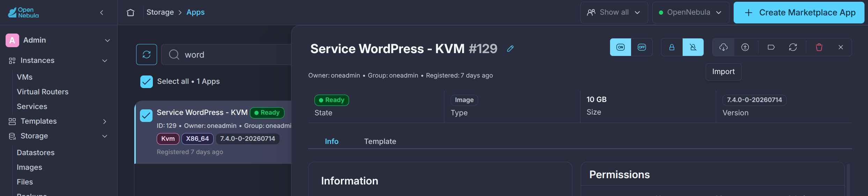Click the Storage database icon

coord(12,136)
